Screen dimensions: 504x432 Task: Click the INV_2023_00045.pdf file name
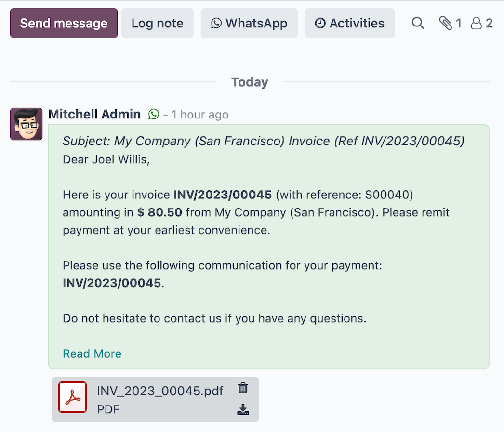[x=160, y=391]
